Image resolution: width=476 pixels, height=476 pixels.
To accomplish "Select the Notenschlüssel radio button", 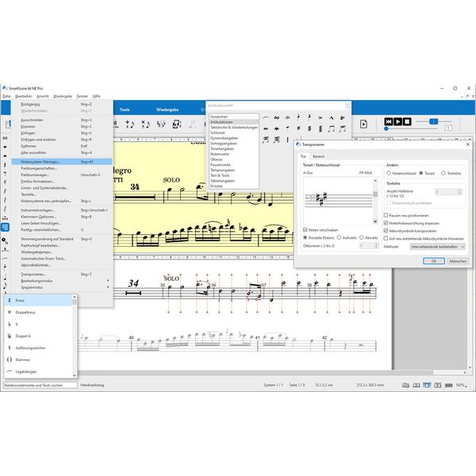I will pos(389,173).
